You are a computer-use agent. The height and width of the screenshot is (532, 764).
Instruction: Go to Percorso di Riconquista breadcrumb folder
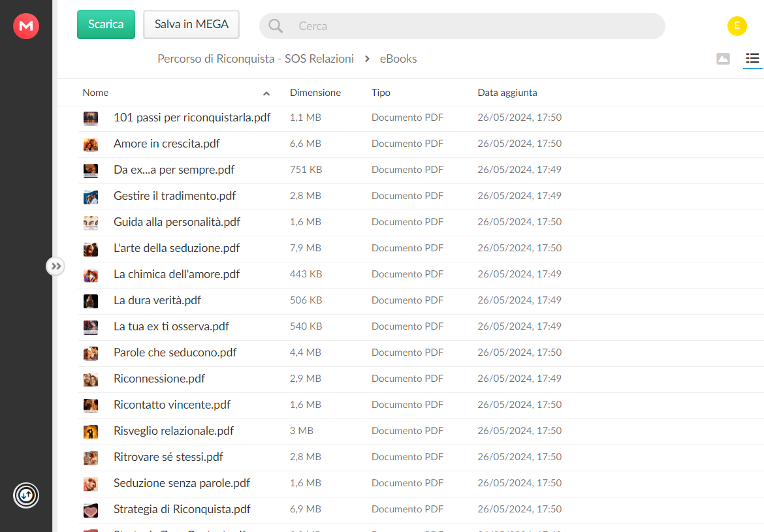(255, 59)
